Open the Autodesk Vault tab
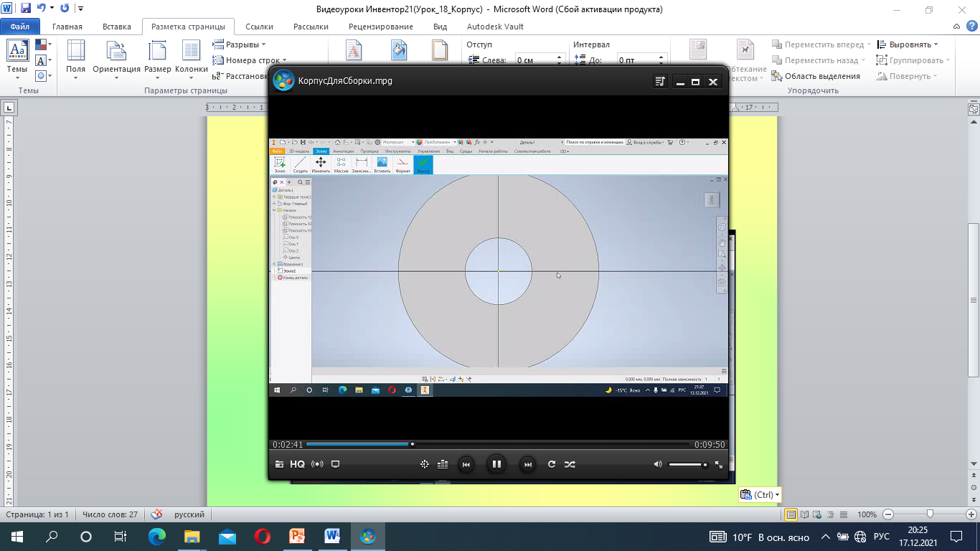 coord(495,27)
